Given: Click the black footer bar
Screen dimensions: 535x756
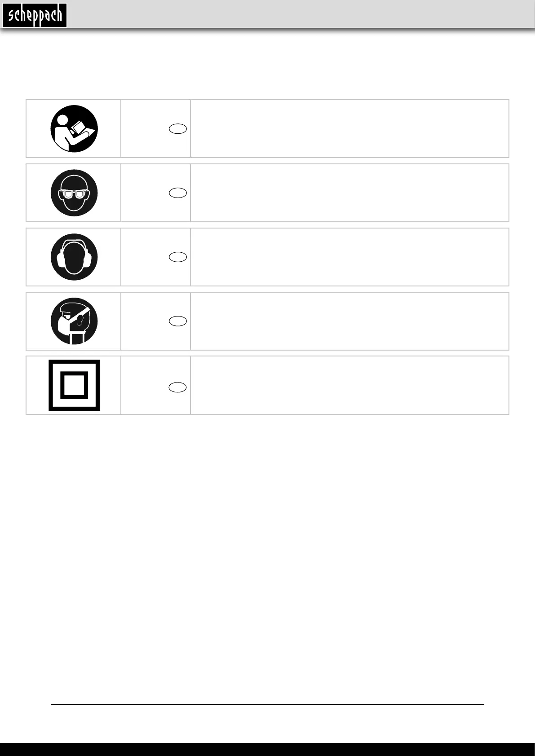Looking at the screenshot, I should [267, 749].
